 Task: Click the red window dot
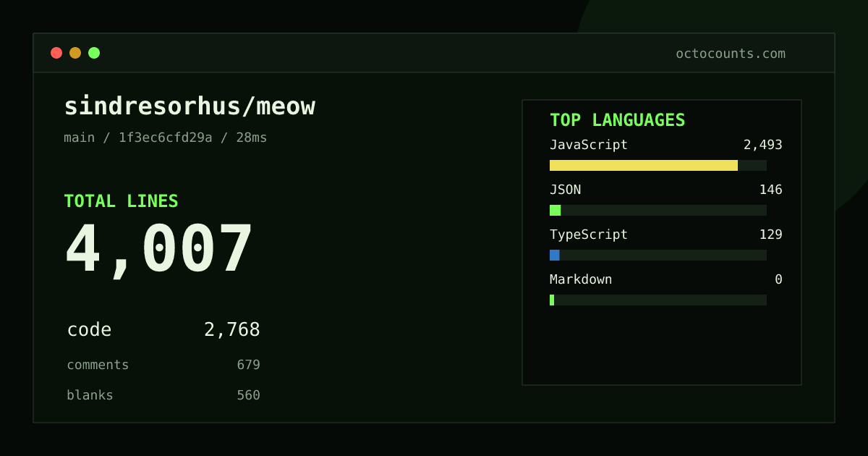56,53
